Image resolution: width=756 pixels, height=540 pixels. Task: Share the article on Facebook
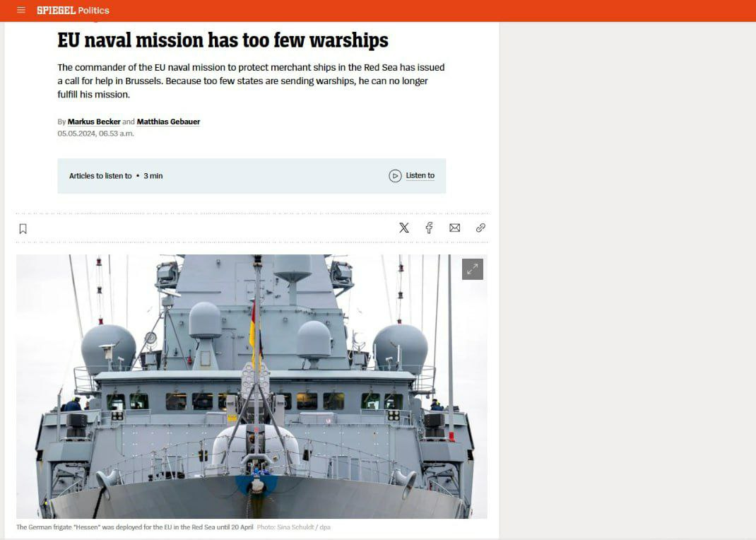pos(429,228)
